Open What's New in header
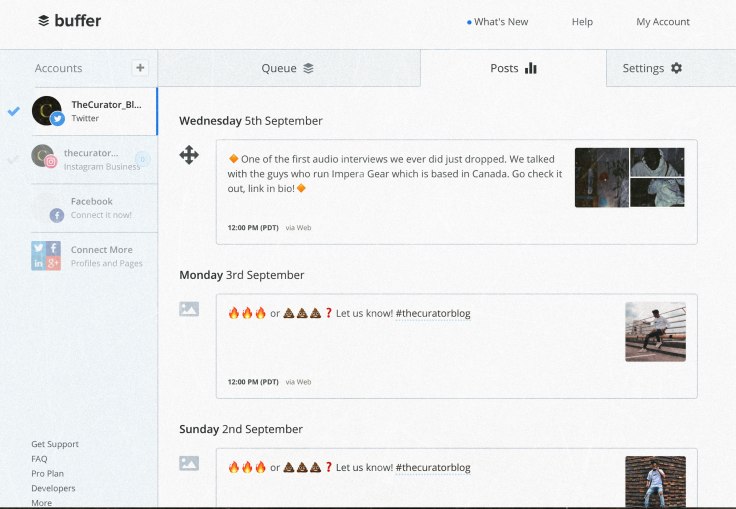This screenshot has width=736, height=509. 500,22
